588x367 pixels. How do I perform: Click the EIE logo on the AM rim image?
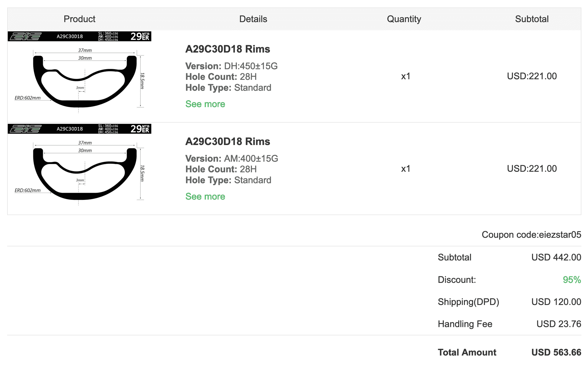click(x=26, y=129)
